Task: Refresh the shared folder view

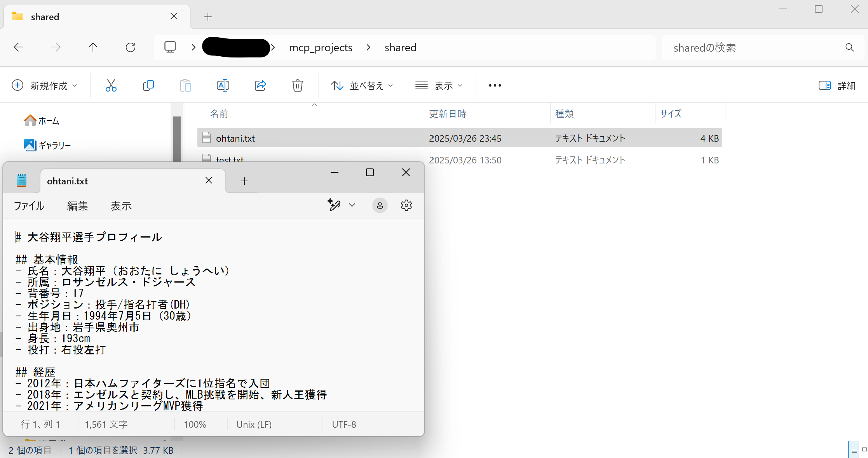Action: click(131, 47)
